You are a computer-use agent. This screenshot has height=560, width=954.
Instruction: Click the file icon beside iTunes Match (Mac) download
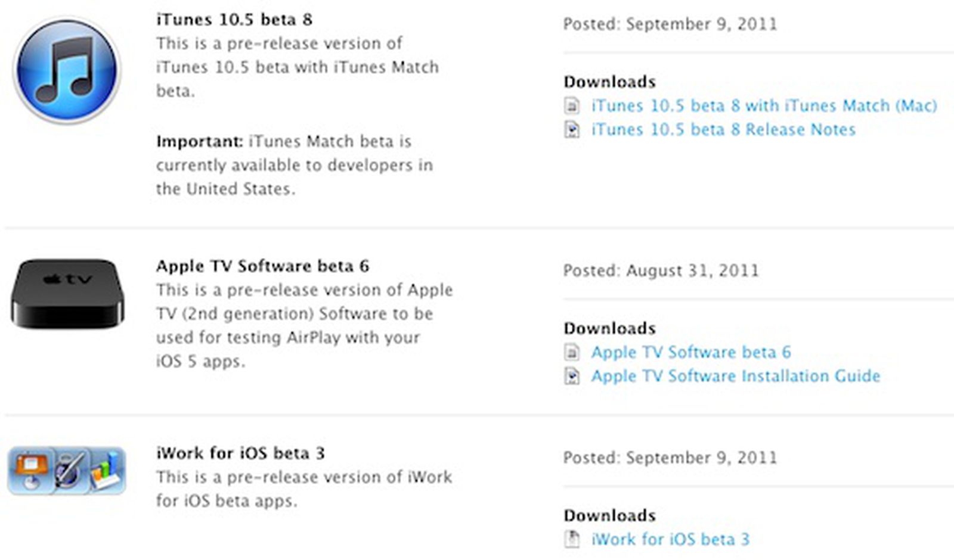tap(572, 106)
